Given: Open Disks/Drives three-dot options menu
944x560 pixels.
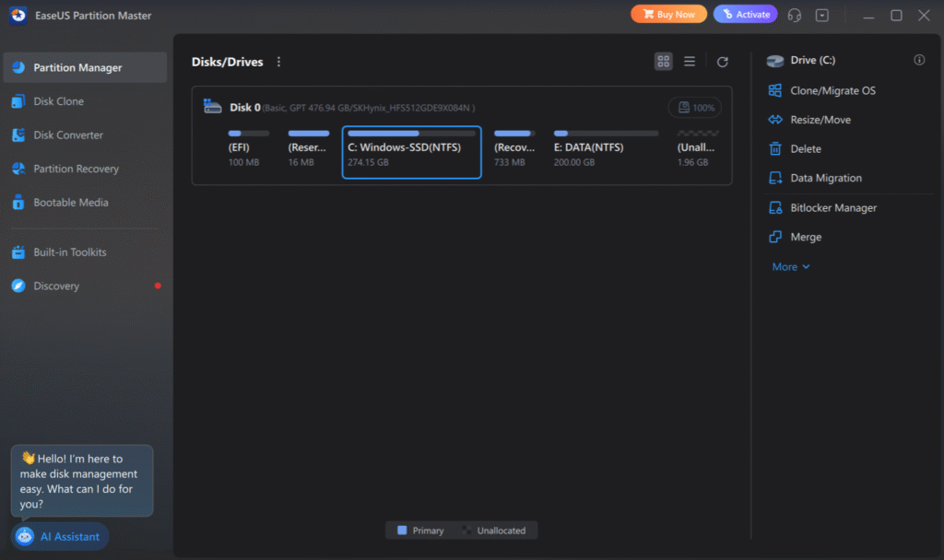Looking at the screenshot, I should click(279, 62).
